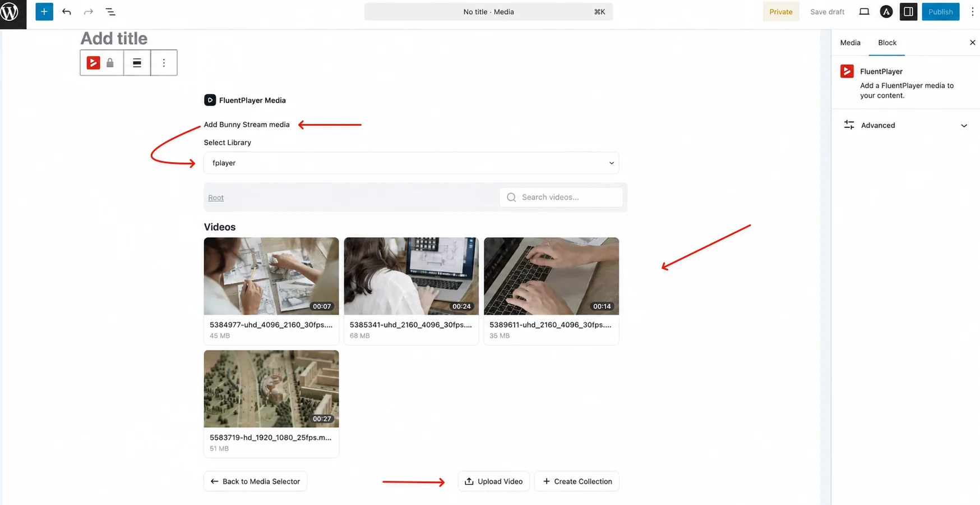Screen dimensions: 980x505
Task: Undo the last change
Action: pos(67,12)
